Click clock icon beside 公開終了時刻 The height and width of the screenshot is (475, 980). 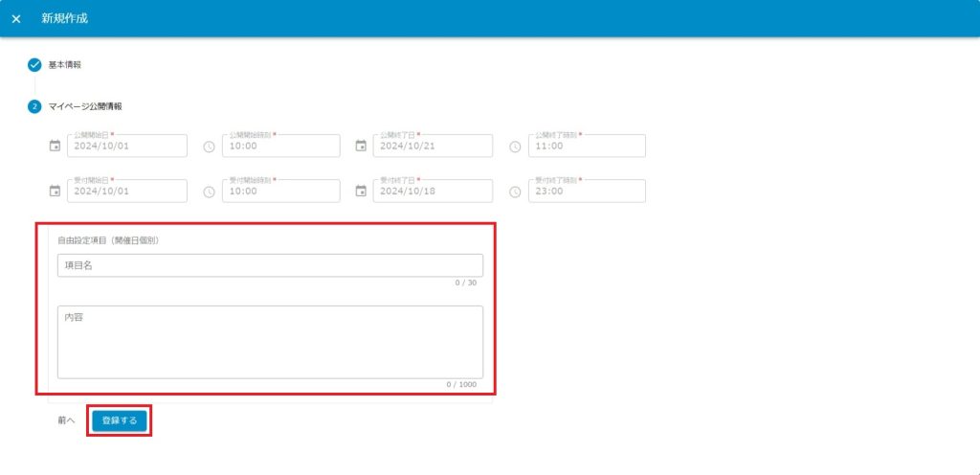point(515,147)
